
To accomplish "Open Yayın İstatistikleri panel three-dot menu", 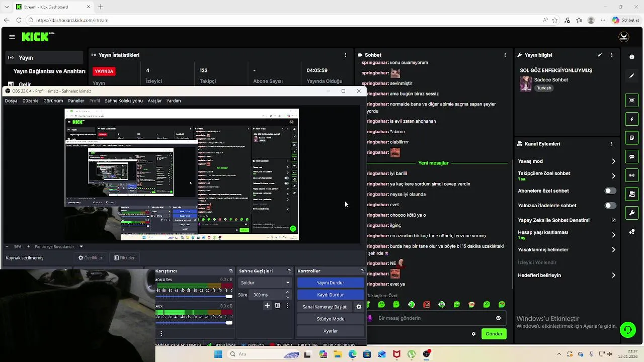I will click(x=345, y=55).
